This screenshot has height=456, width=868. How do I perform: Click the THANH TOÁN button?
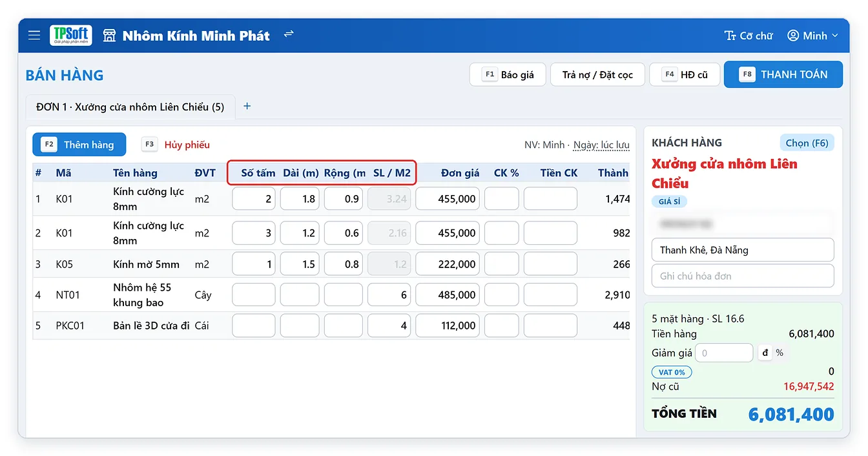[x=783, y=74]
